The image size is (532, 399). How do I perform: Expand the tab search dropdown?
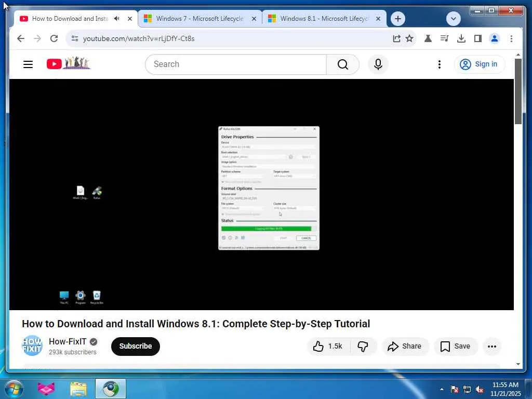tap(453, 19)
